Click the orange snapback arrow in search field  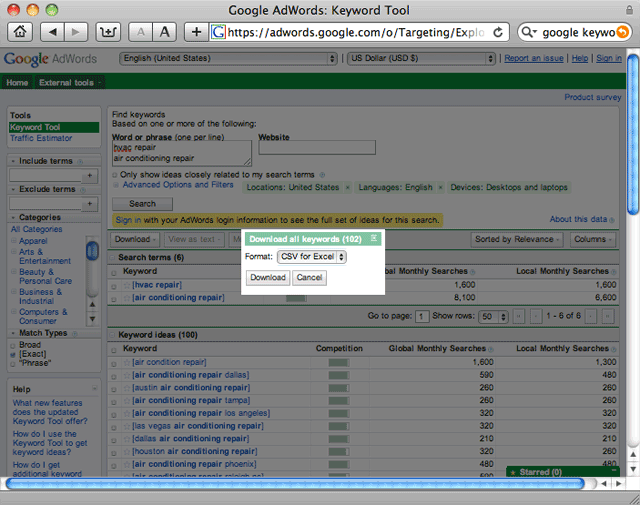coord(622,32)
